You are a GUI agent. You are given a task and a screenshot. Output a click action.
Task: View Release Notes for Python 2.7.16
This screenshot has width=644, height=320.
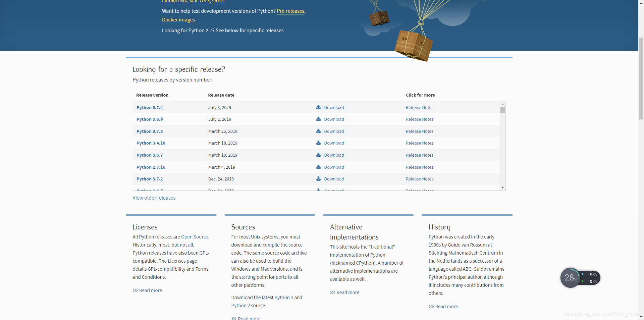(x=420, y=167)
